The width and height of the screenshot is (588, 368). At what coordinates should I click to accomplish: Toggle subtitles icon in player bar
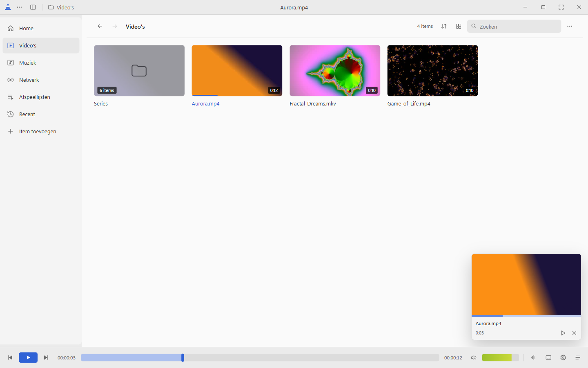[x=548, y=358]
